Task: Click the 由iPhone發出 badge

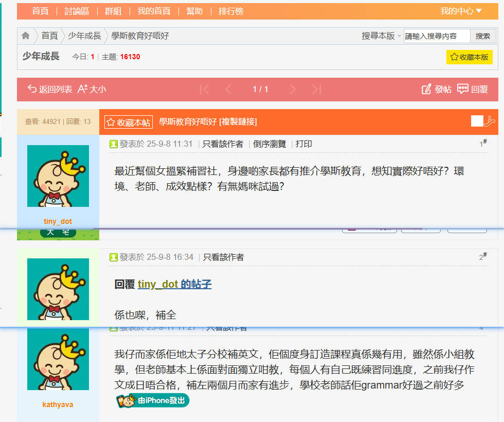Action: pyautogui.click(x=153, y=400)
